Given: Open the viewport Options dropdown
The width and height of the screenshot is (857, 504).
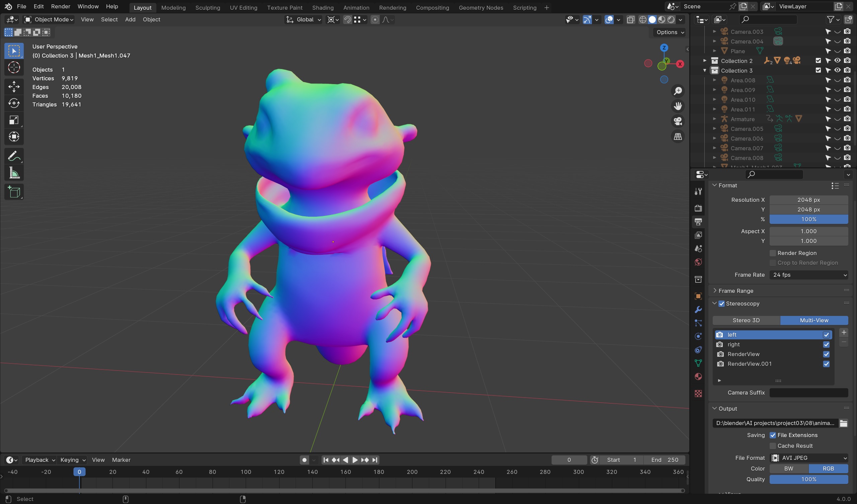Looking at the screenshot, I should tap(669, 32).
